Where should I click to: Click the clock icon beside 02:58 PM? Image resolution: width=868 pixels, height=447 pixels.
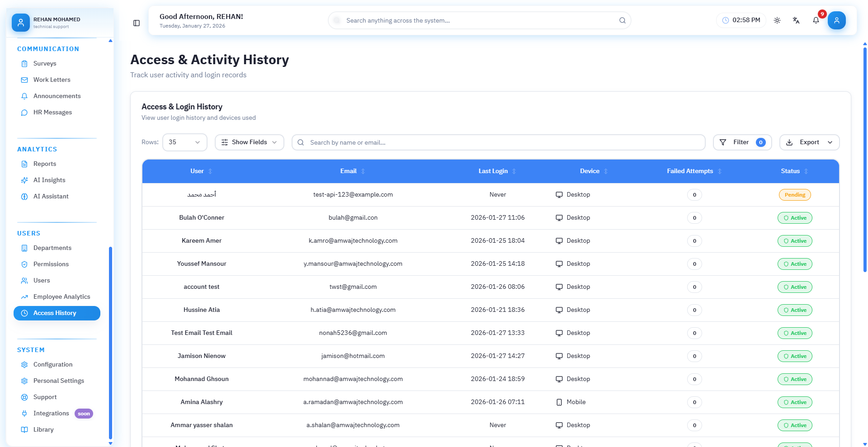(x=726, y=20)
